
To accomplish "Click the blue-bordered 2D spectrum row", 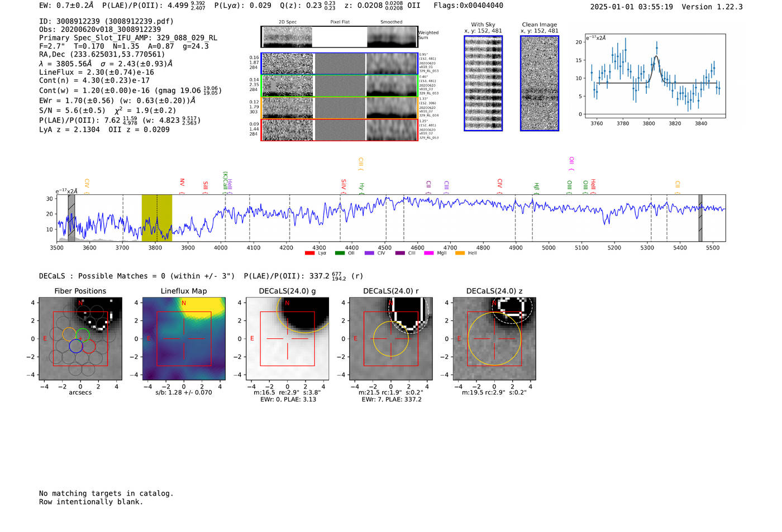I will [x=340, y=64].
